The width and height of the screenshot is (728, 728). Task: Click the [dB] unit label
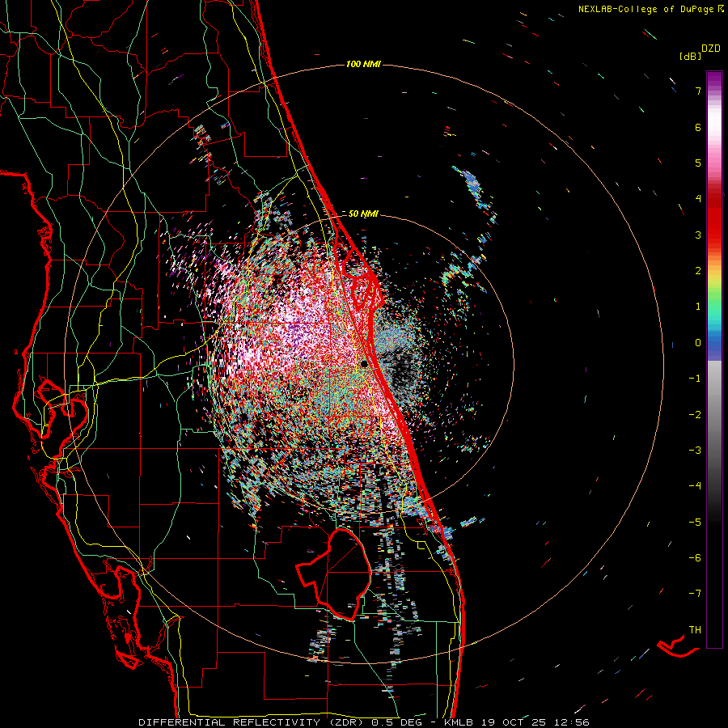(691, 56)
